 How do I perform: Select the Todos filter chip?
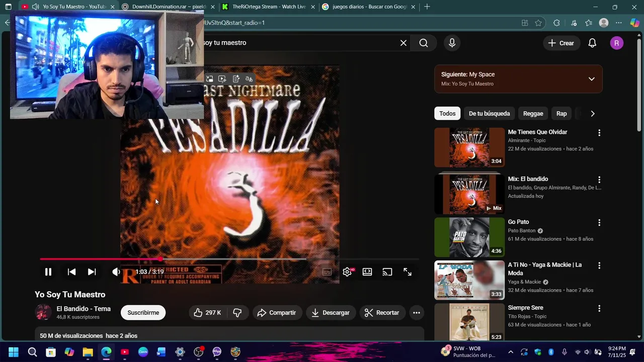click(447, 114)
